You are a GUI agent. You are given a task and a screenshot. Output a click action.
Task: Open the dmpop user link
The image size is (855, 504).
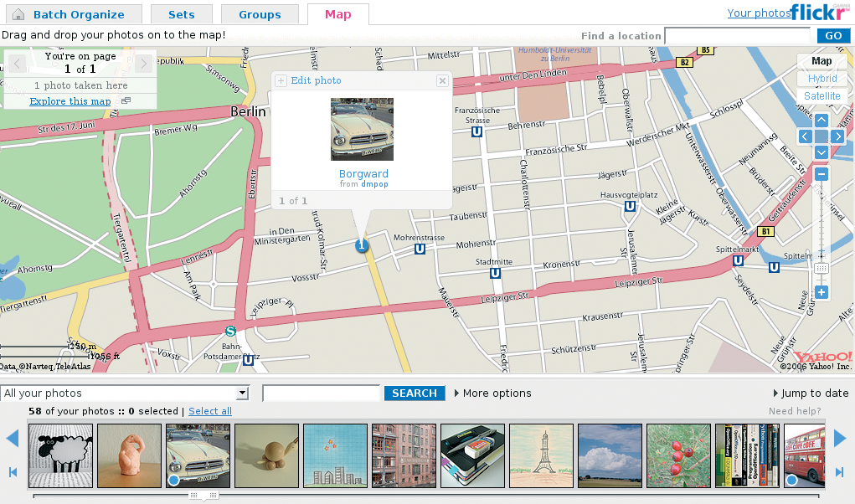pos(374,184)
